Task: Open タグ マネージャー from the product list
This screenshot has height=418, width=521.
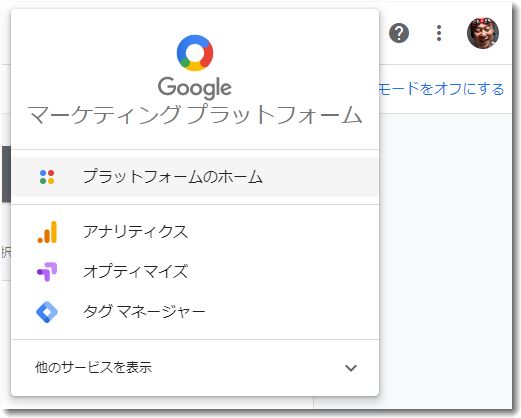Action: (x=195, y=312)
